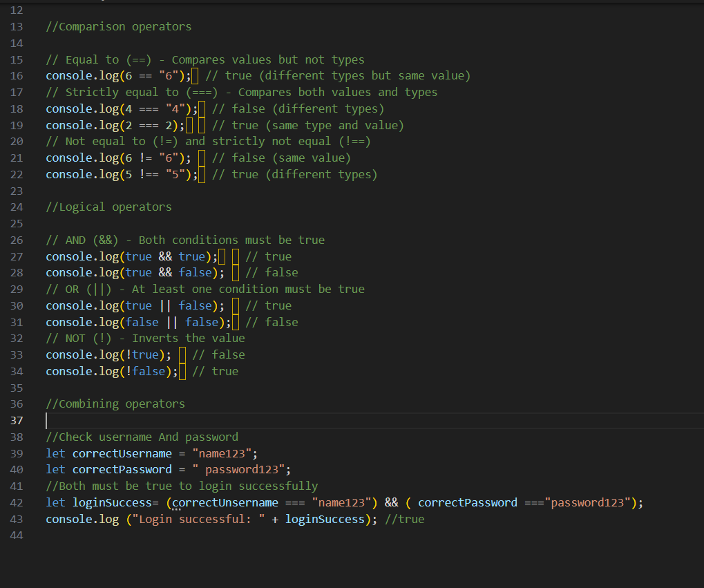Image resolution: width=704 pixels, height=588 pixels.
Task: Click the "// false (different types)" comment
Action: [x=298, y=108]
